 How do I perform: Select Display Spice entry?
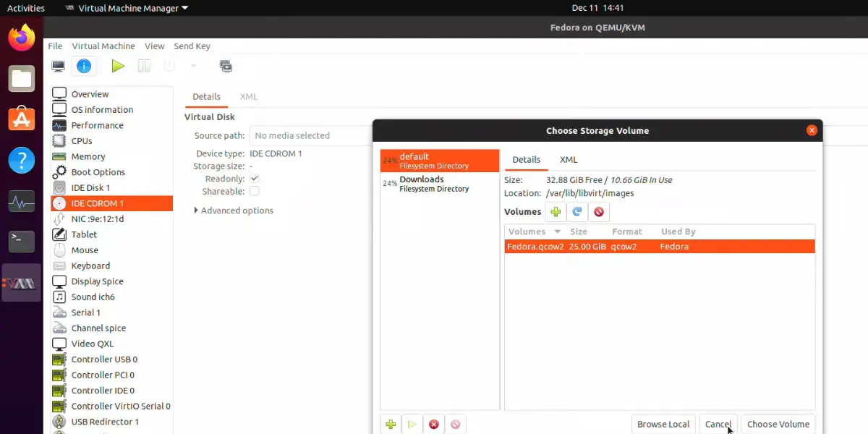[112, 281]
